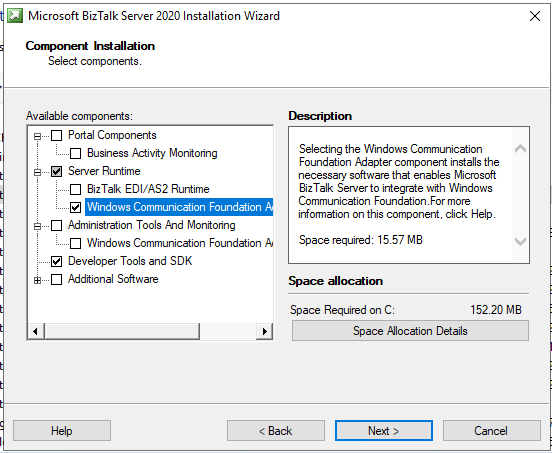This screenshot has width=552, height=453.
Task: Expand the Additional Software tree node
Action: (x=37, y=280)
